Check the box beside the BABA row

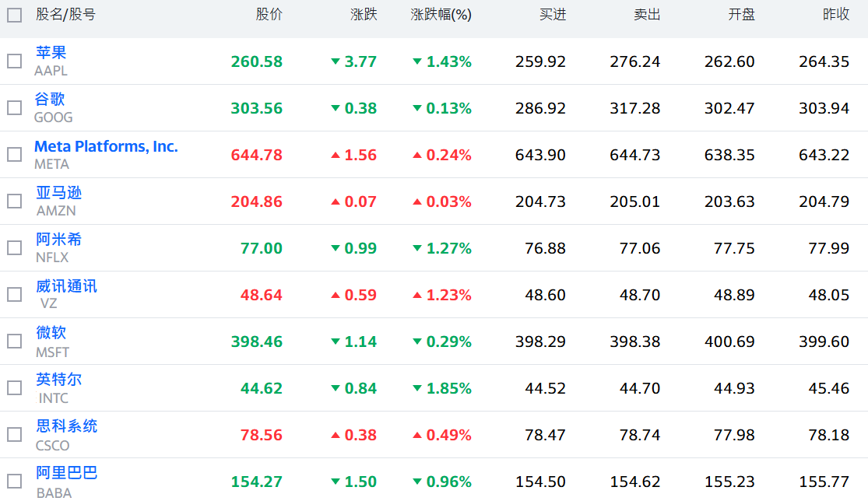click(x=14, y=481)
